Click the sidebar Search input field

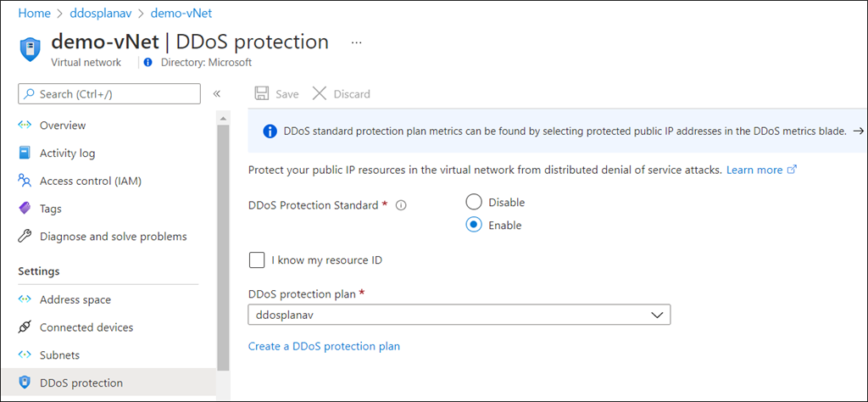tap(109, 94)
